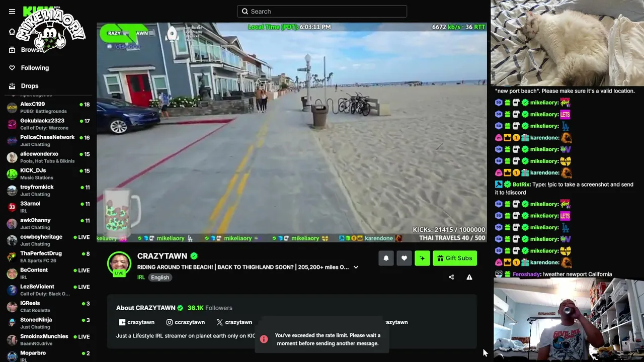Click alicewonderxo's avatar in the channel list
644x362 pixels.
(12, 157)
